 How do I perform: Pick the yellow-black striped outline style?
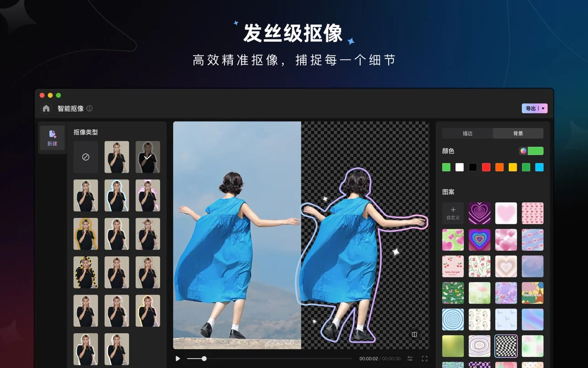86,272
